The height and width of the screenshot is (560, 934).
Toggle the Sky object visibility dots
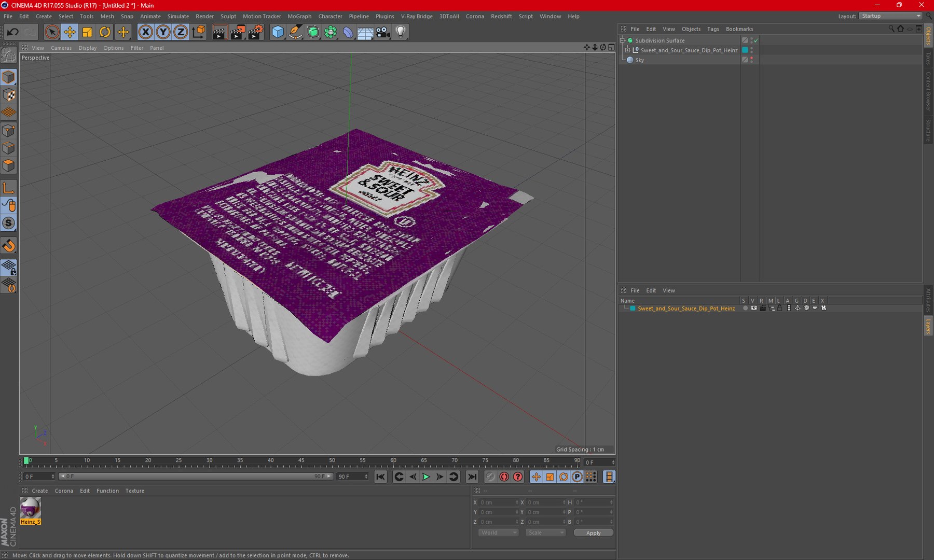pyautogui.click(x=751, y=60)
